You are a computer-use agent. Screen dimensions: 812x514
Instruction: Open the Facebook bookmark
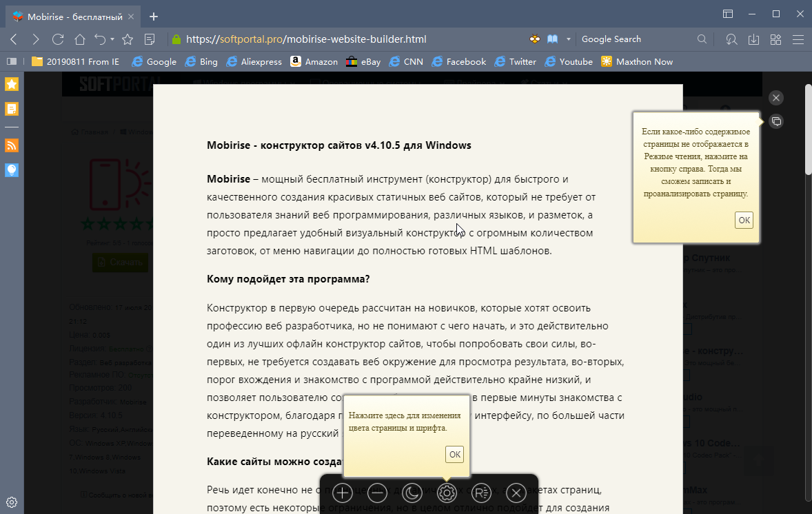(x=459, y=61)
